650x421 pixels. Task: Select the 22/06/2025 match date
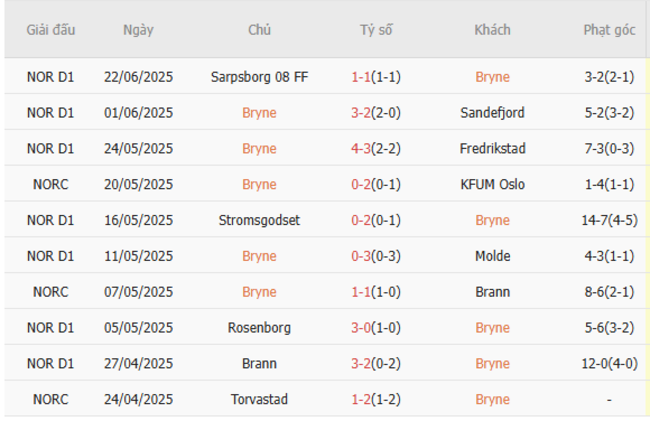point(138,77)
